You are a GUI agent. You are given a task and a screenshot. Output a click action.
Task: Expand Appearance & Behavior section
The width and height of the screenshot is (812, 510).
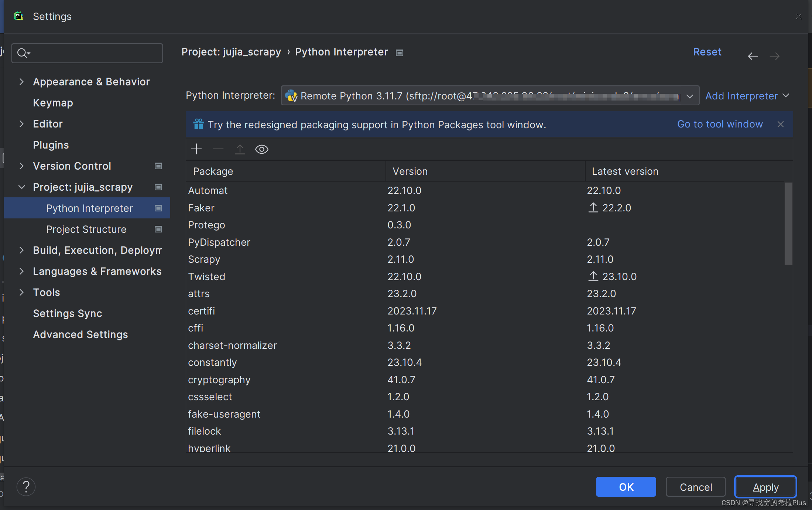(x=21, y=82)
